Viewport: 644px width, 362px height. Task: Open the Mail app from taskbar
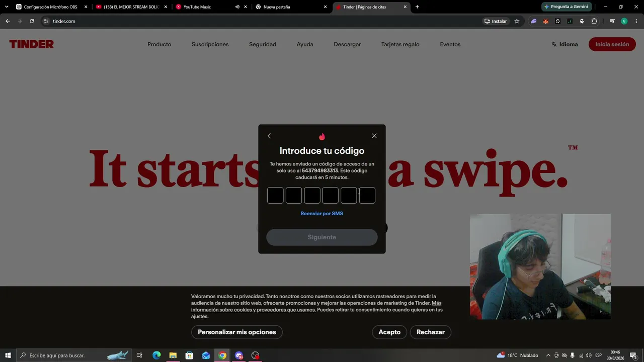tap(206, 355)
